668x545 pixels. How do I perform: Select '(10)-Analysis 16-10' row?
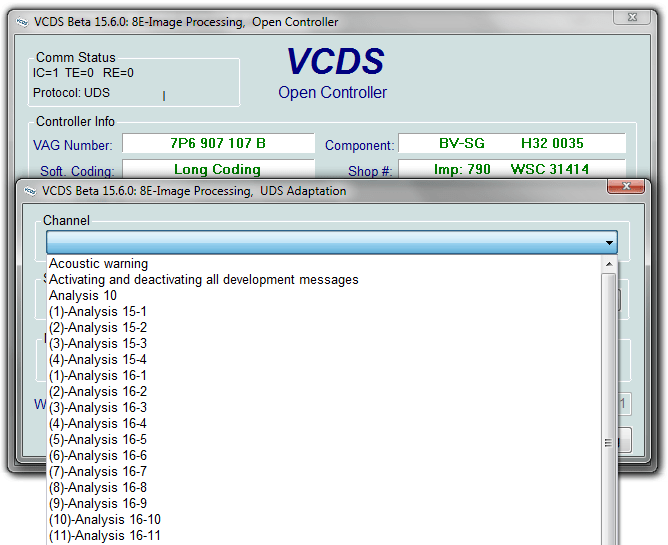(324, 519)
